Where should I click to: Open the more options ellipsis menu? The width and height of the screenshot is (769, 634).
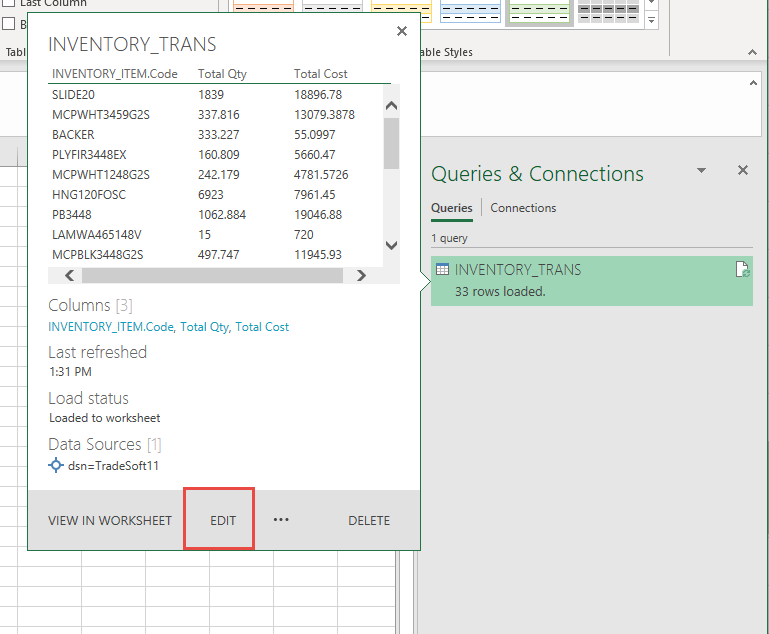click(x=281, y=520)
